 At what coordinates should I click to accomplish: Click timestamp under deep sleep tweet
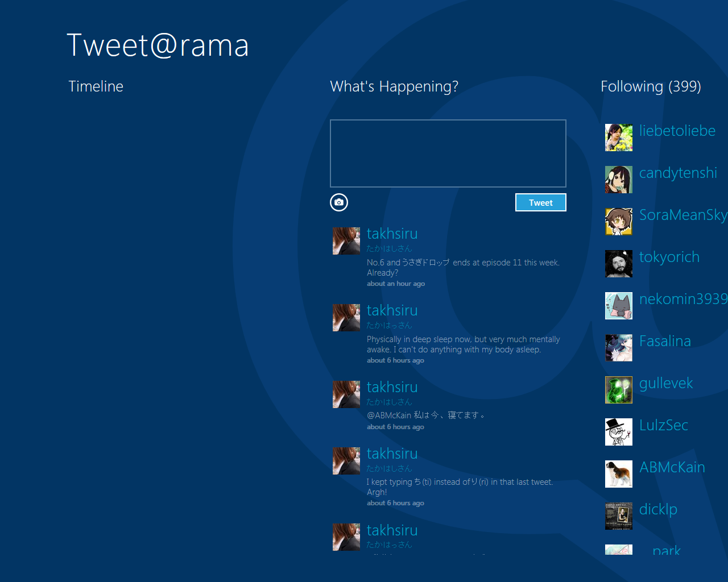[395, 360]
